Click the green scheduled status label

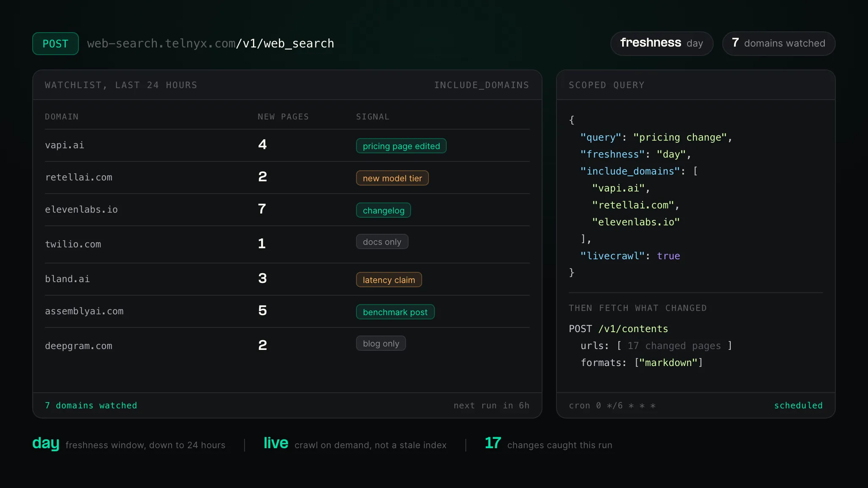798,405
